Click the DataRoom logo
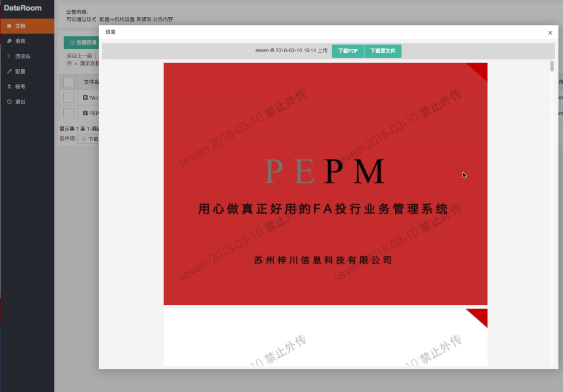Screen dimensions: 563x392 pos(23,8)
